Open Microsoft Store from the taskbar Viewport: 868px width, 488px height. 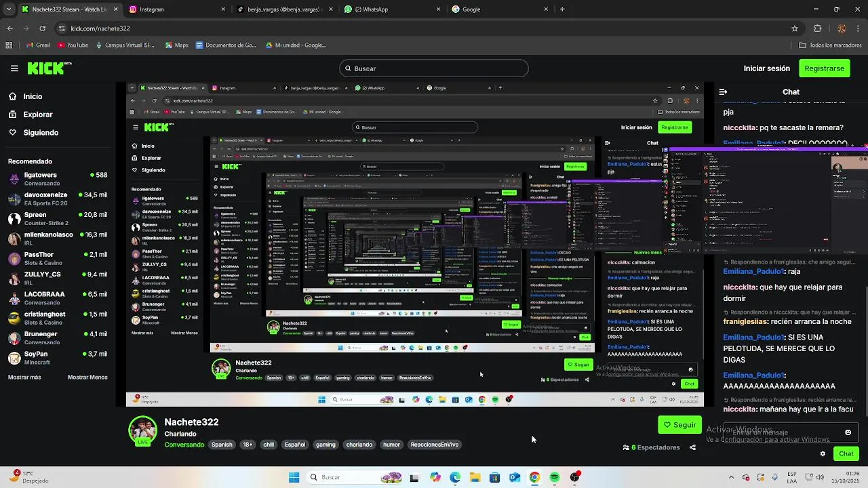494,478
